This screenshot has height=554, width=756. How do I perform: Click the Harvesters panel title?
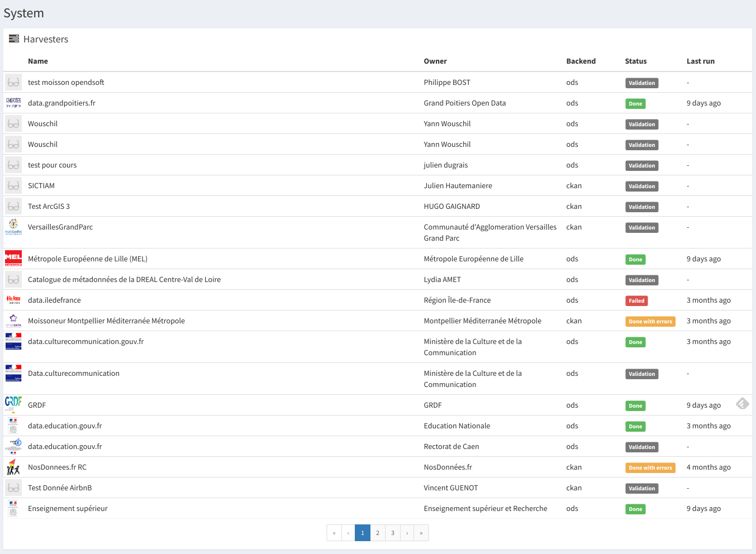coord(46,39)
